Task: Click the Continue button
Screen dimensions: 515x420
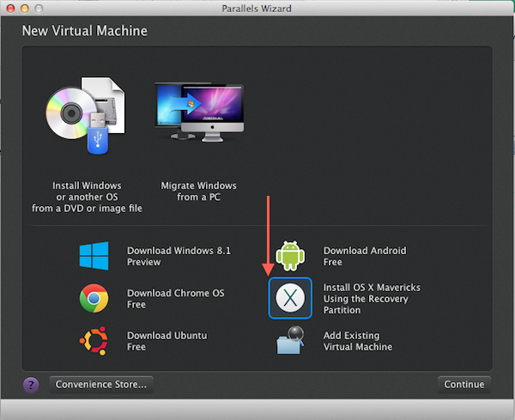Action: 464,384
